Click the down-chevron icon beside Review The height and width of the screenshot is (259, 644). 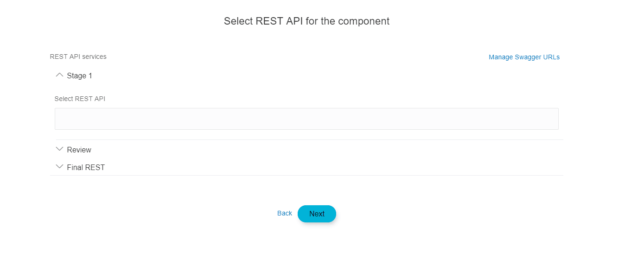[59, 149]
